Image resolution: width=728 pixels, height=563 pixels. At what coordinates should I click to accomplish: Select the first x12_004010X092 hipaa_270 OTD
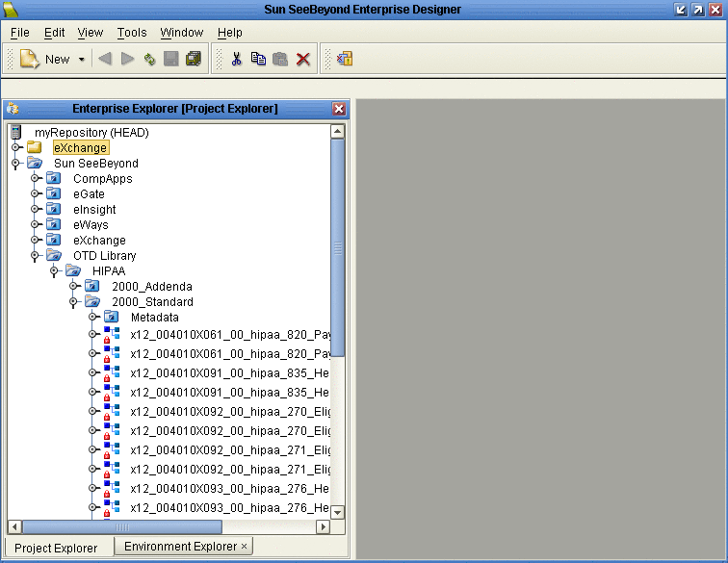(230, 412)
